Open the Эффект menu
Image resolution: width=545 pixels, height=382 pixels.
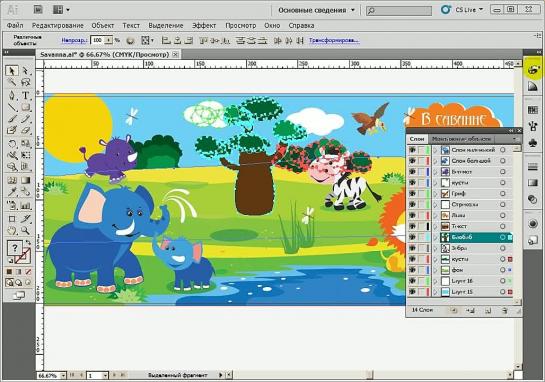click(x=204, y=25)
